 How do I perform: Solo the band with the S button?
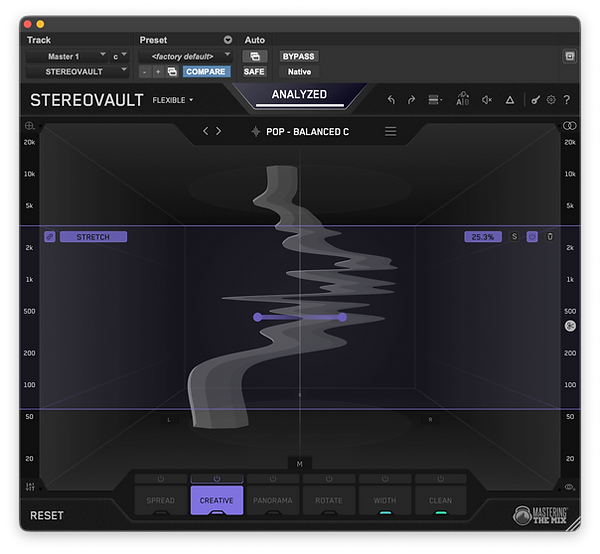(514, 237)
